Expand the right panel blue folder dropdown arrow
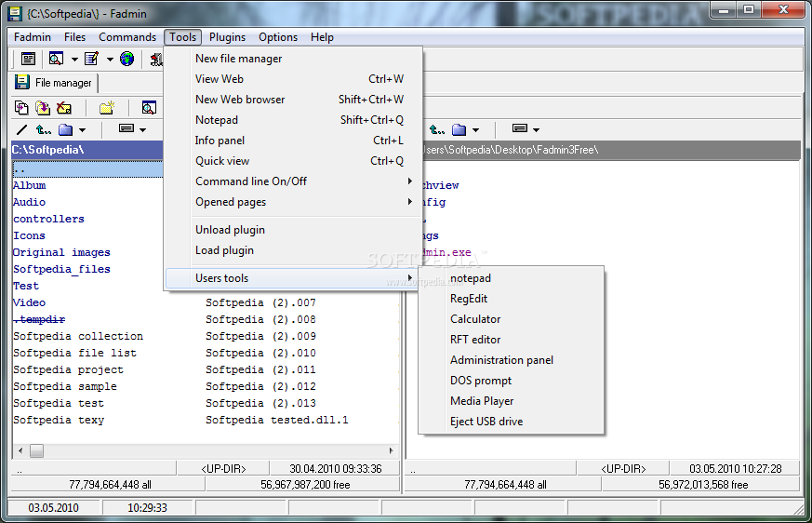 point(475,130)
